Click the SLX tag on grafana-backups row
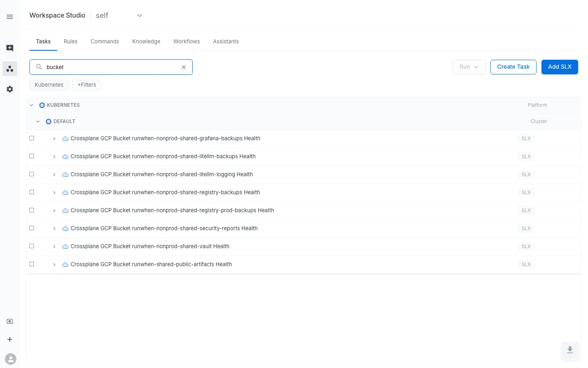Screen dimensions: 588x368 pos(526,139)
